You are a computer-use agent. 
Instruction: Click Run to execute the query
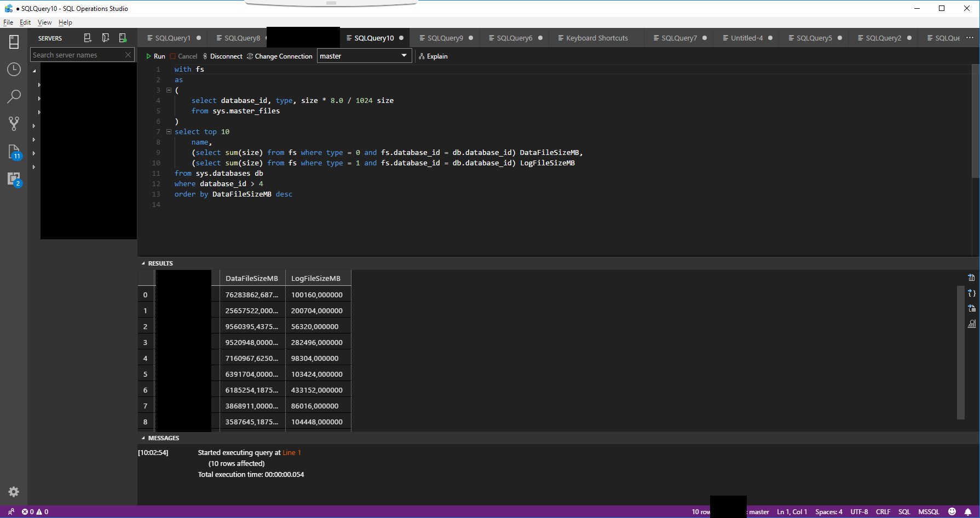(x=155, y=56)
